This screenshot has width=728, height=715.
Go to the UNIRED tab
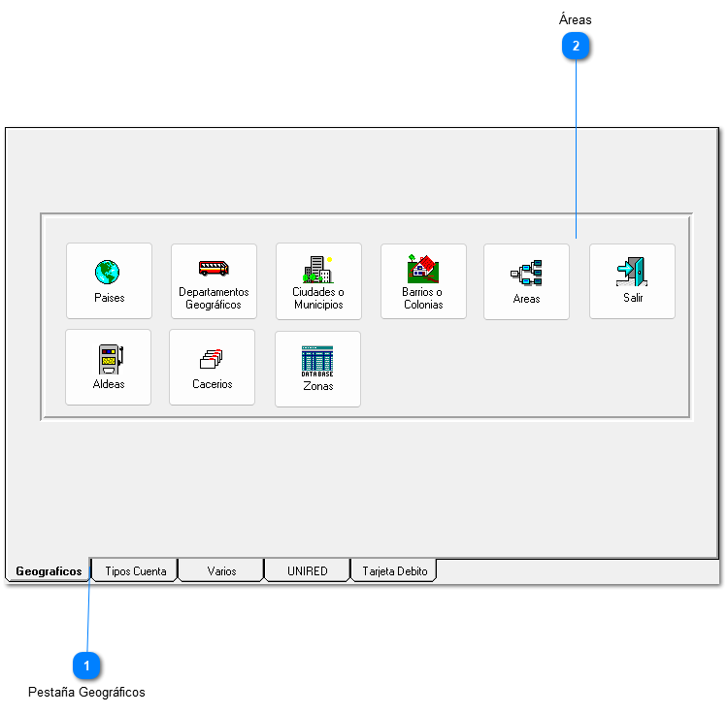[x=307, y=571]
